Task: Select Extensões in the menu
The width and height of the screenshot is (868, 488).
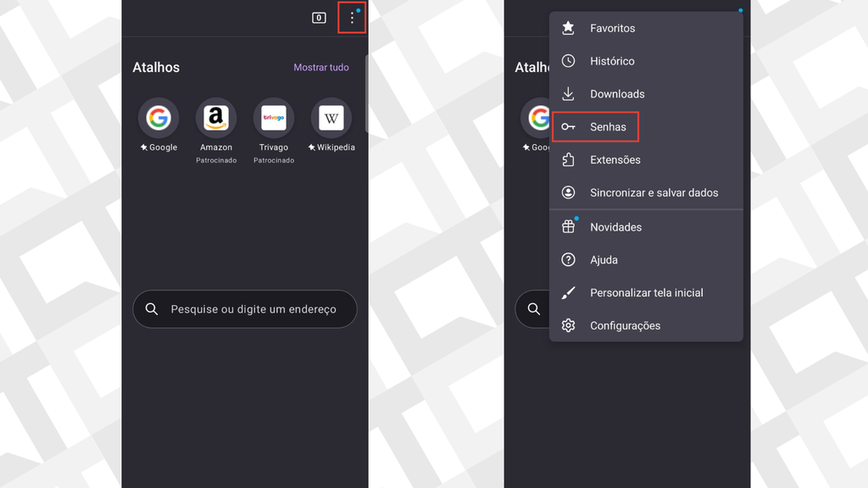Action: click(616, 159)
